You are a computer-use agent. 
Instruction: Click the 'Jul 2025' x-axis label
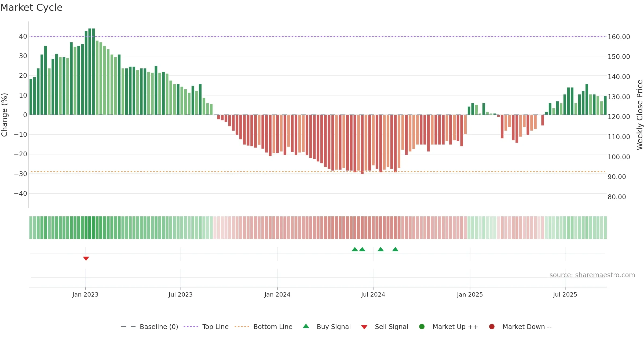565,294
